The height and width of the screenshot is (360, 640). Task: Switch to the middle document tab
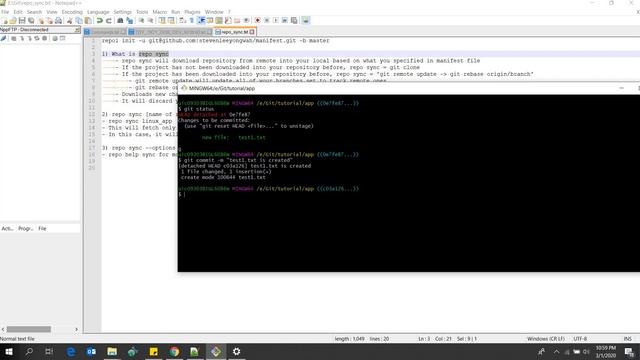(x=170, y=32)
